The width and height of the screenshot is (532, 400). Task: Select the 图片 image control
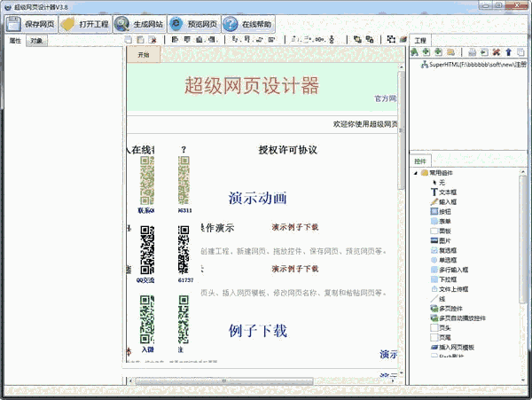point(441,240)
